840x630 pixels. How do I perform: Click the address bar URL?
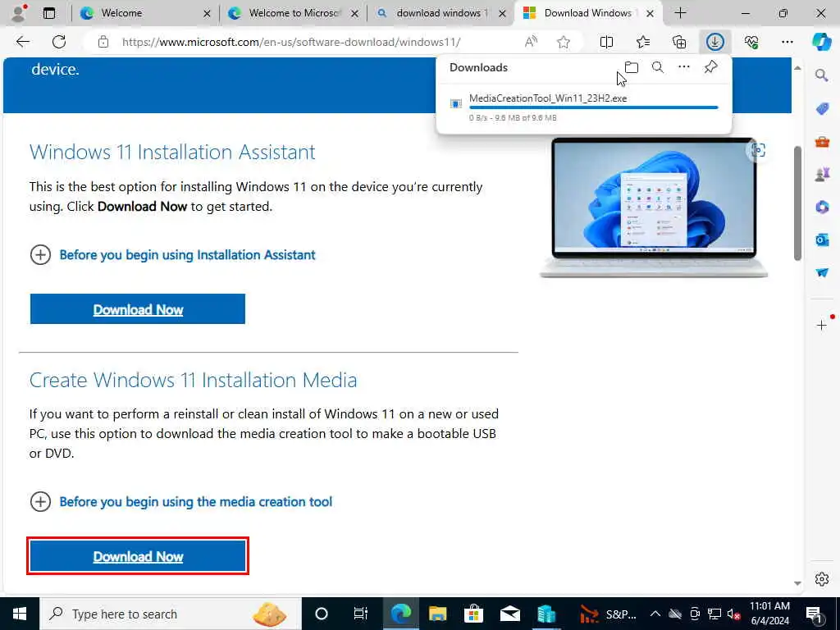click(291, 42)
